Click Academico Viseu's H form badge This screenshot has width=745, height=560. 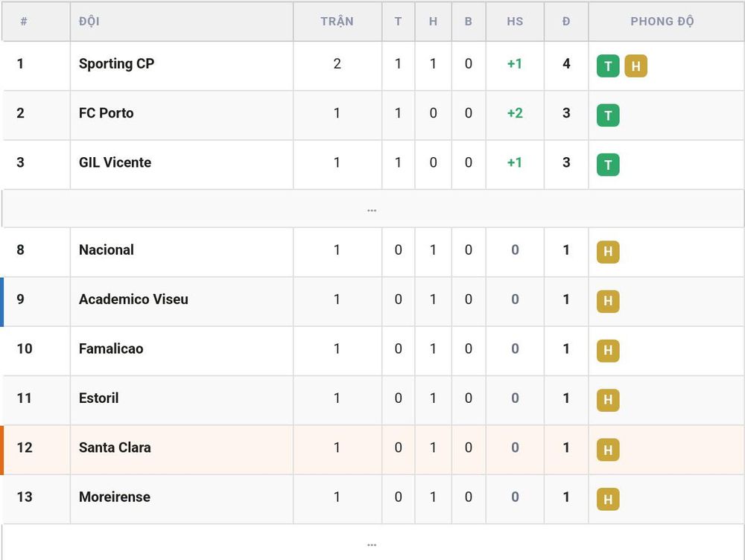coord(608,301)
